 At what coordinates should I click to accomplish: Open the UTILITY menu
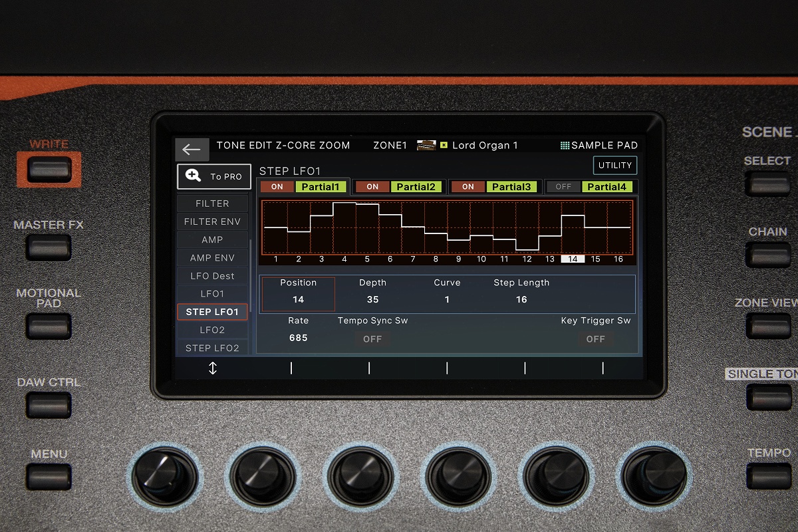tap(615, 165)
